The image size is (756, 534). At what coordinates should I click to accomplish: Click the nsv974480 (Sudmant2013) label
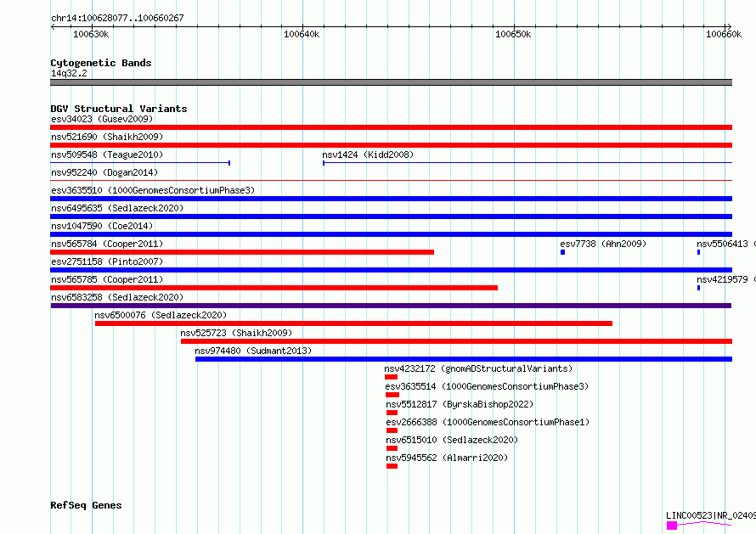point(253,351)
